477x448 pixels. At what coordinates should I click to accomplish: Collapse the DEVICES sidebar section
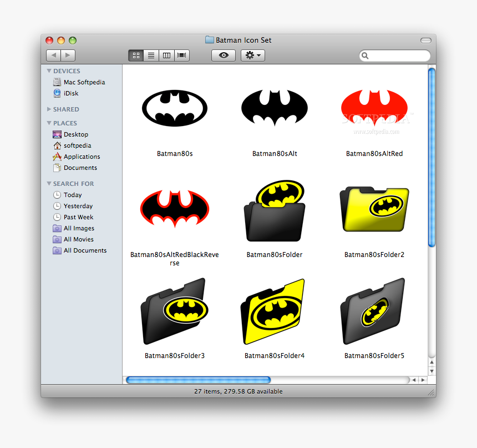[49, 71]
